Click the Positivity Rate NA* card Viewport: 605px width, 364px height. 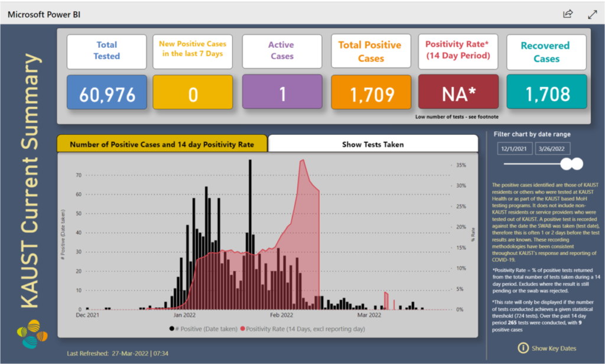[x=458, y=92]
